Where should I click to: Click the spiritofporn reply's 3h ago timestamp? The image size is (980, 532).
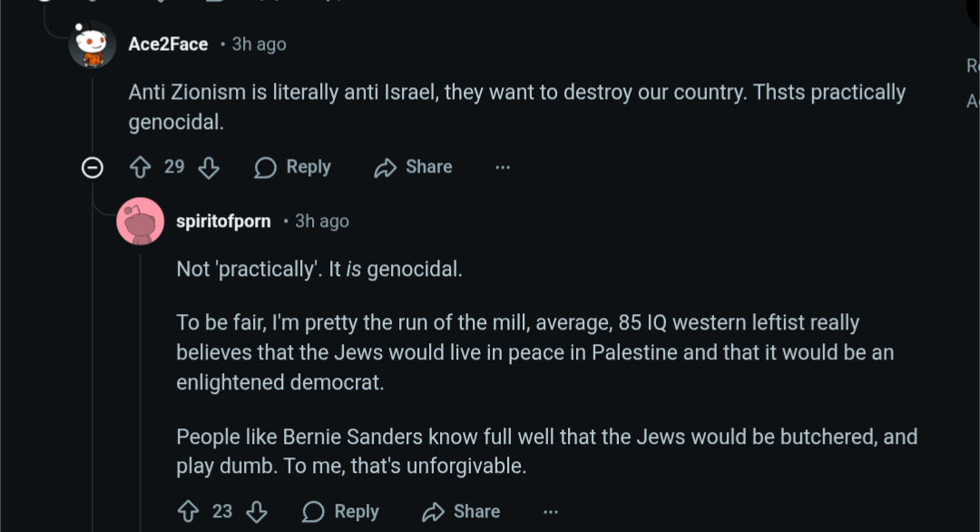[321, 221]
